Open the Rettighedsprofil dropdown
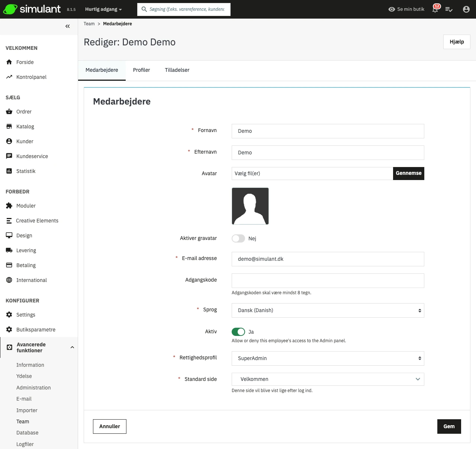 [328, 359]
